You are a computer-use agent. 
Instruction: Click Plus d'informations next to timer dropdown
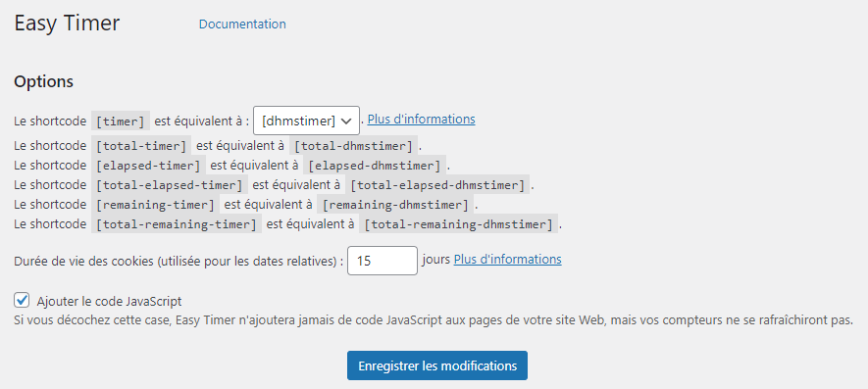[x=422, y=119]
